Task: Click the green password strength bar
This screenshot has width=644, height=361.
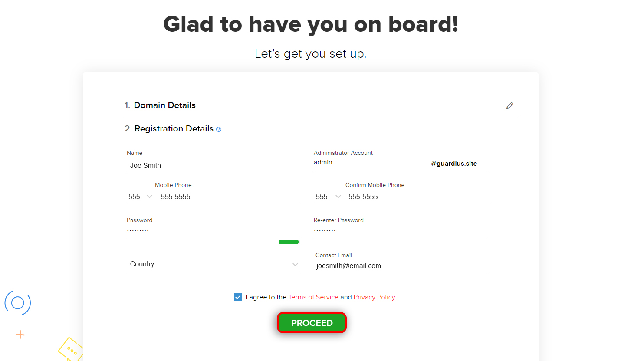Action: coord(289,242)
